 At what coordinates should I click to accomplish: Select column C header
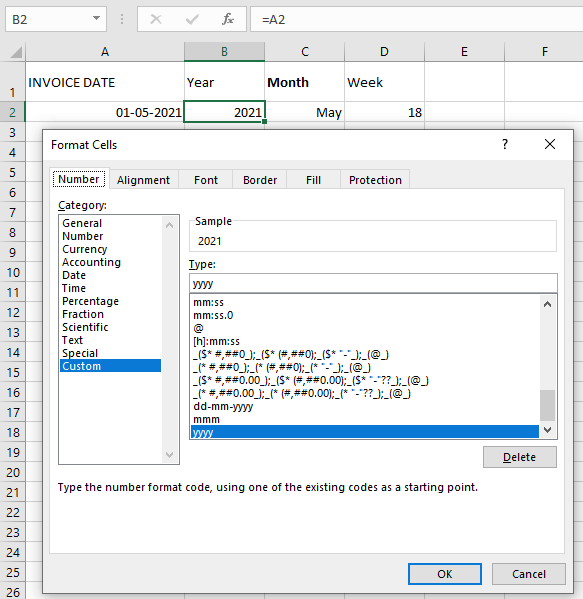[x=304, y=52]
